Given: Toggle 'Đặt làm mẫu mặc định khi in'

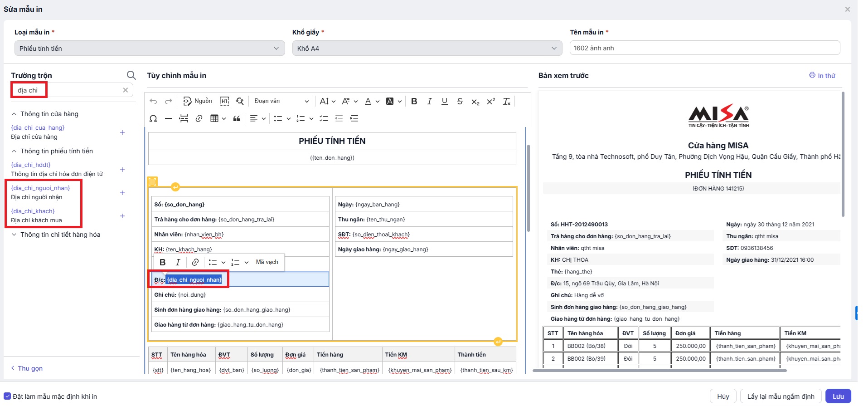Looking at the screenshot, I should pyautogui.click(x=7, y=396).
